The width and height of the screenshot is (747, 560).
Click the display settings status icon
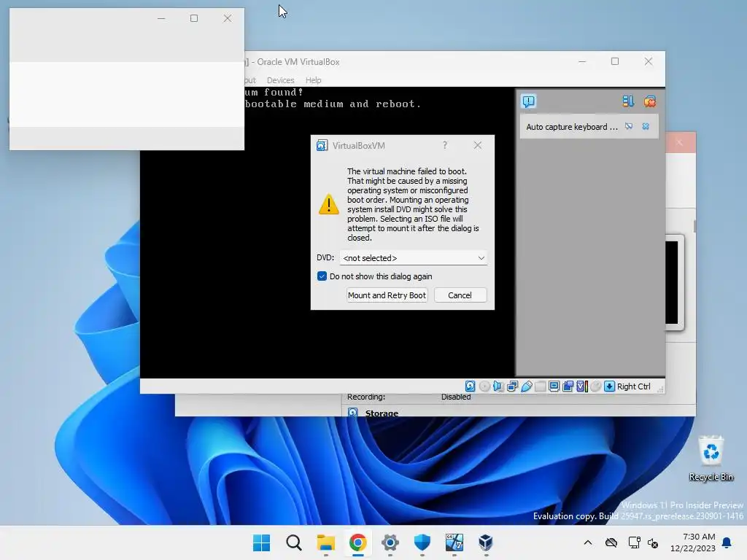(554, 386)
